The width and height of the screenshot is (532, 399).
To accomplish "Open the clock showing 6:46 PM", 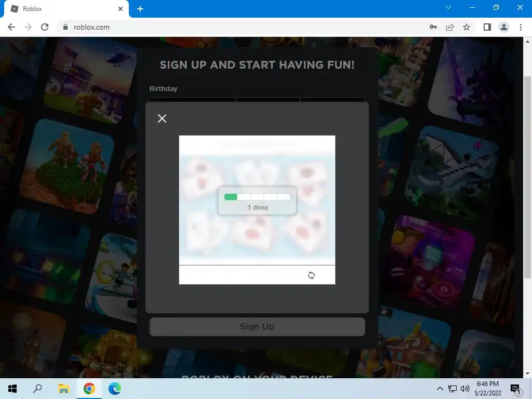I will click(487, 389).
